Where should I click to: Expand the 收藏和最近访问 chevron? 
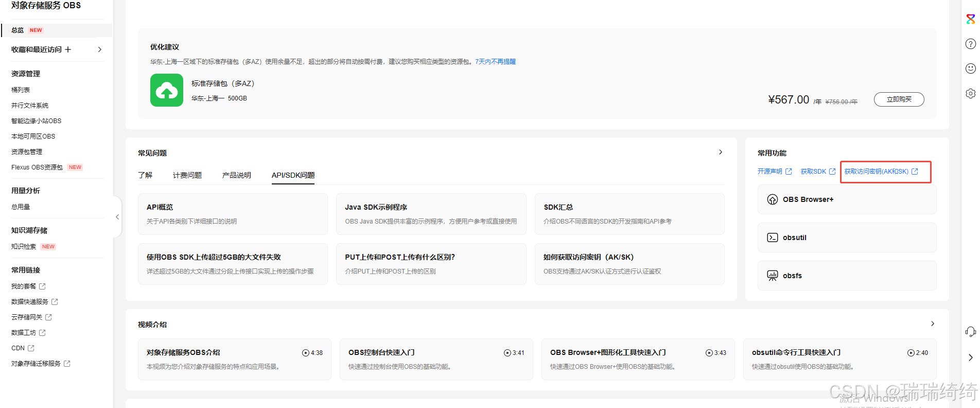click(100, 49)
